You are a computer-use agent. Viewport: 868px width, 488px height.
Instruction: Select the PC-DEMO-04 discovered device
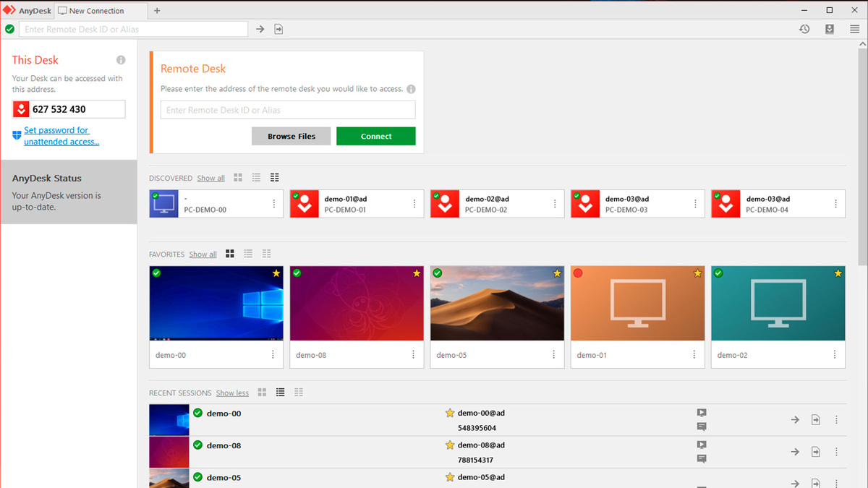point(778,204)
